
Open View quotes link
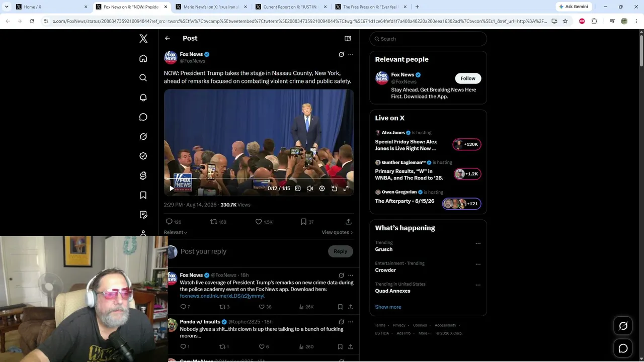coord(337,232)
